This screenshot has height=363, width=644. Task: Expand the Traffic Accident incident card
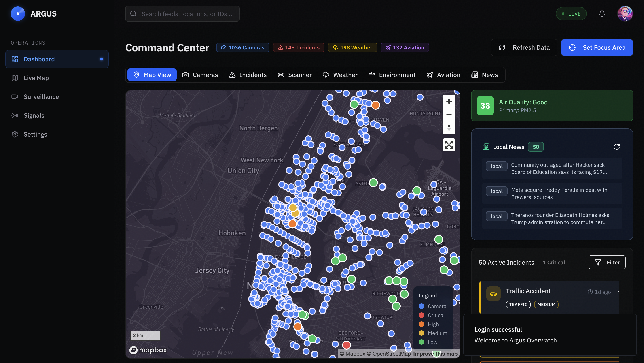pos(618,292)
